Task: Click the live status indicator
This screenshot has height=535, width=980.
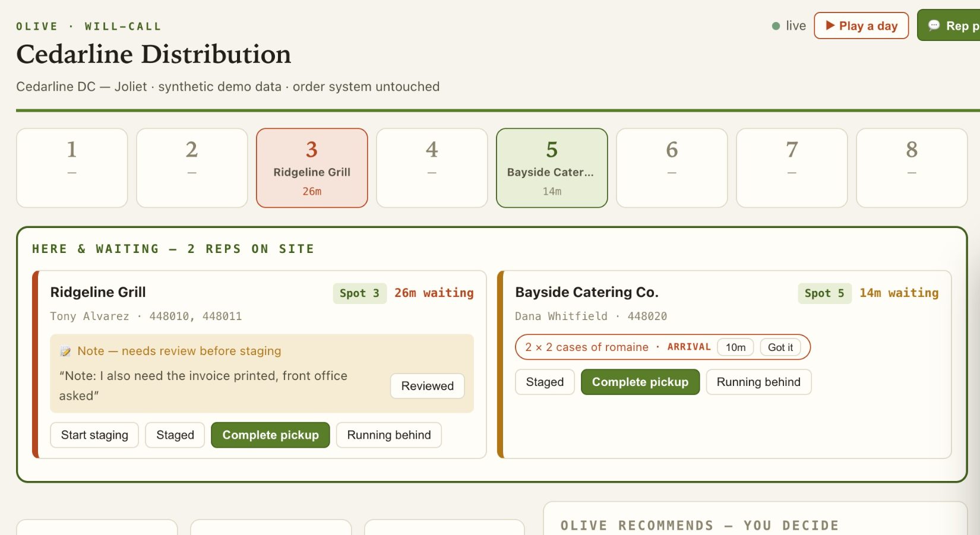Action: point(789,26)
